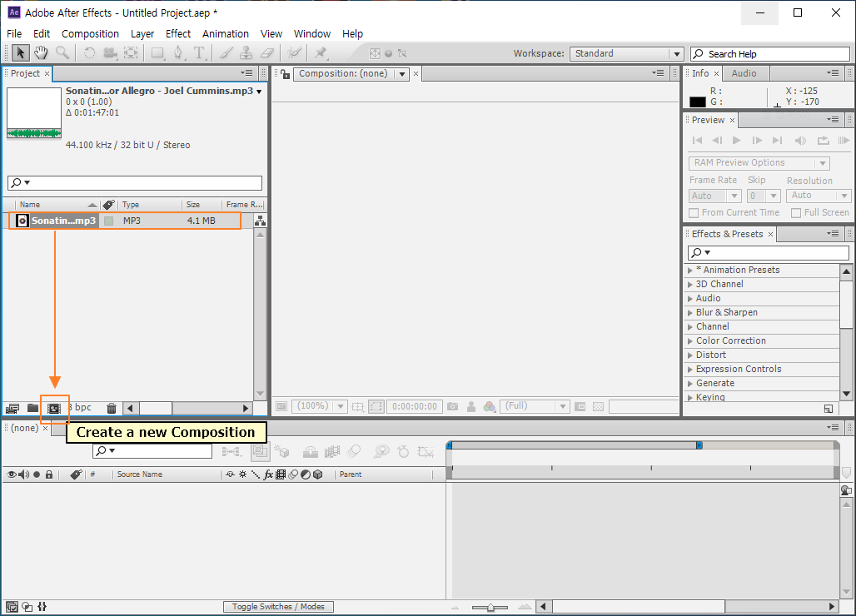Open (Full) resolution dropdown in viewer
Image resolution: width=856 pixels, height=616 pixels.
(535, 406)
